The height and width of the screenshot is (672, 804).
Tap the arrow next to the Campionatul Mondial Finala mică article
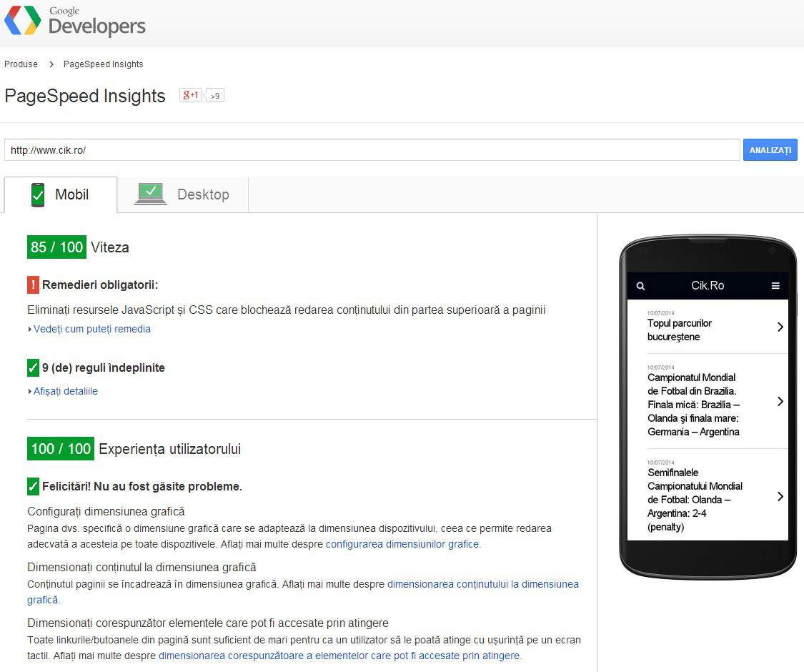coord(780,401)
